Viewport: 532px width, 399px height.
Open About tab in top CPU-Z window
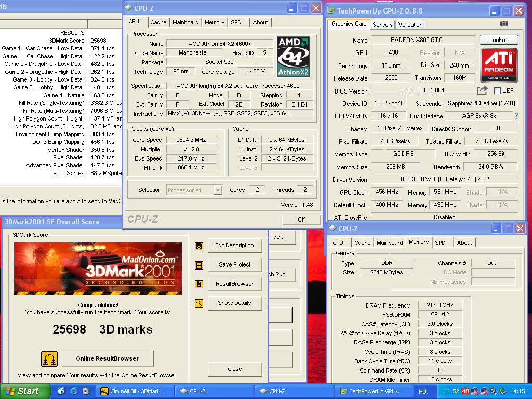pyautogui.click(x=260, y=22)
